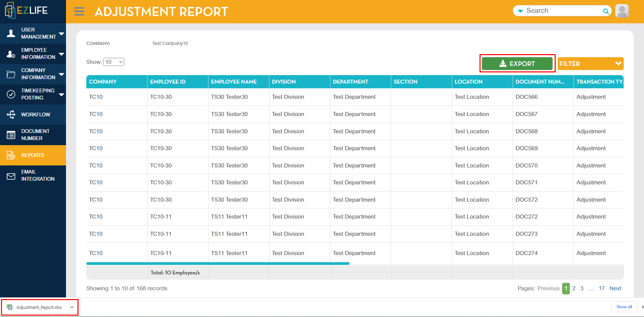Click the User Management person icon
Image resolution: width=644 pixels, height=317 pixels.
11,33
